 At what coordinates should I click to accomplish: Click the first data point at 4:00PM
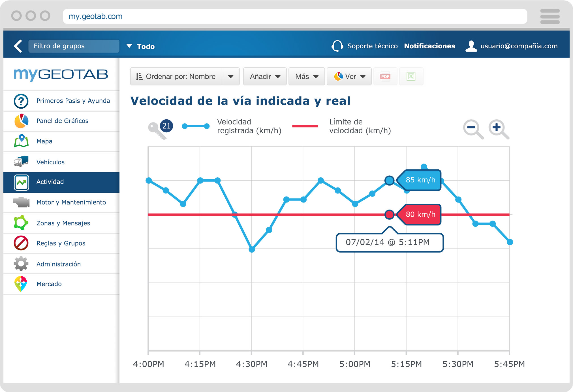click(149, 180)
